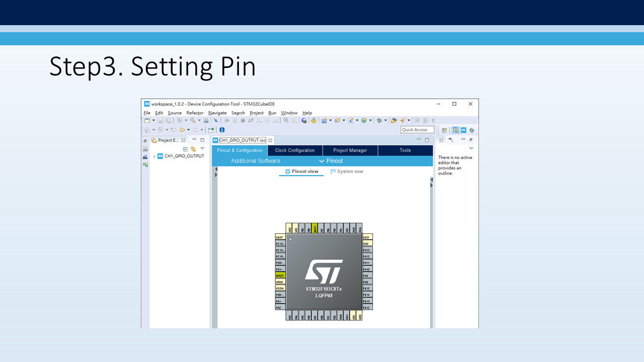Click the Open Folder toolbar icon

point(394,121)
